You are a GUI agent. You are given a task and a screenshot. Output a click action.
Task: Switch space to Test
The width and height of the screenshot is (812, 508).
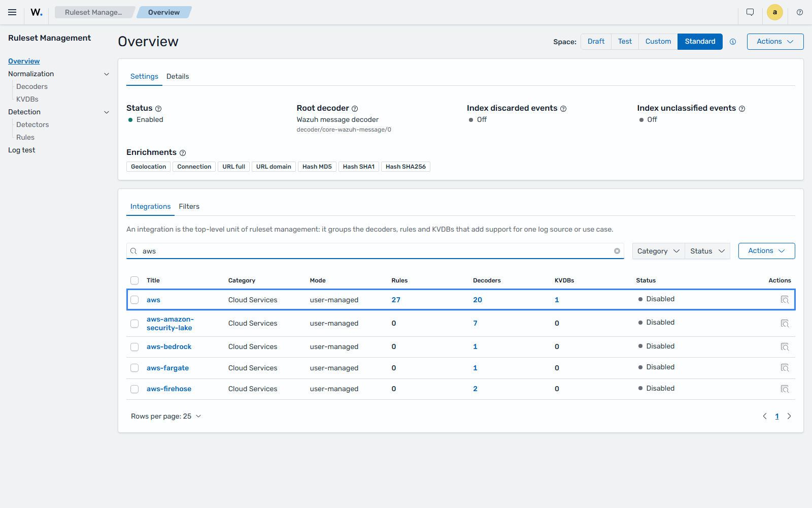click(625, 42)
